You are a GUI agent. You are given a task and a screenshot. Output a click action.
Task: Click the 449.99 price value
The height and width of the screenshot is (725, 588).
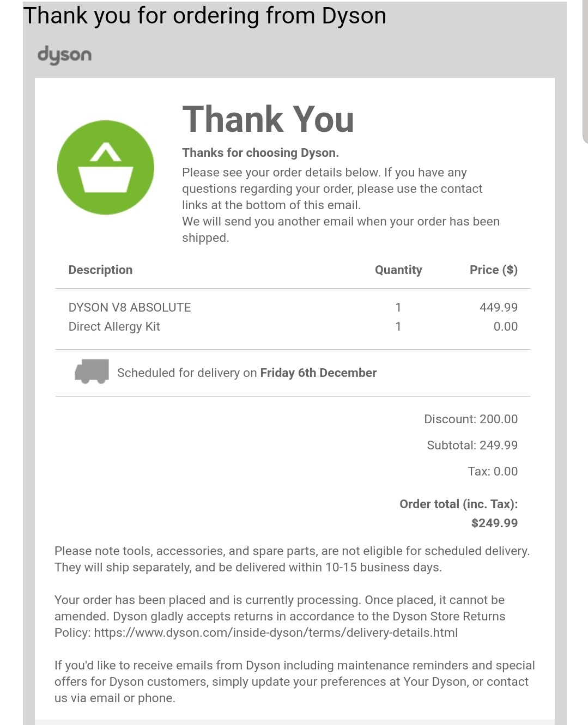[x=499, y=307]
